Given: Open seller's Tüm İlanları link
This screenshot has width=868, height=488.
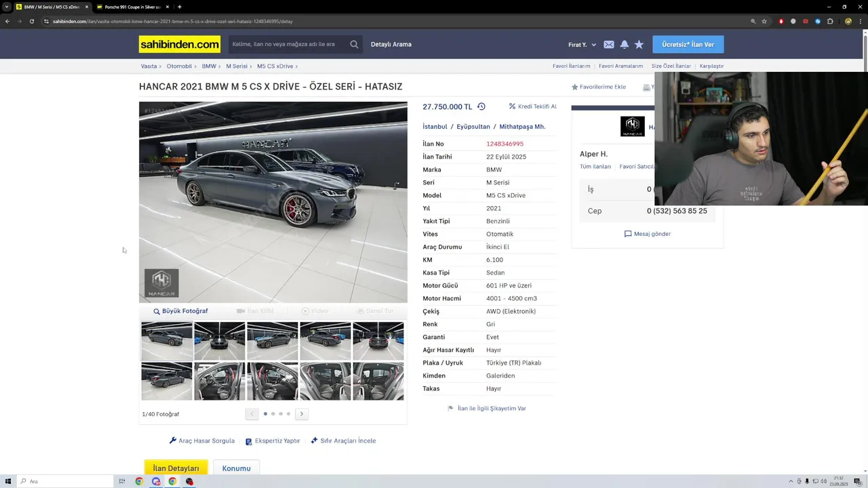Looking at the screenshot, I should pos(595,167).
